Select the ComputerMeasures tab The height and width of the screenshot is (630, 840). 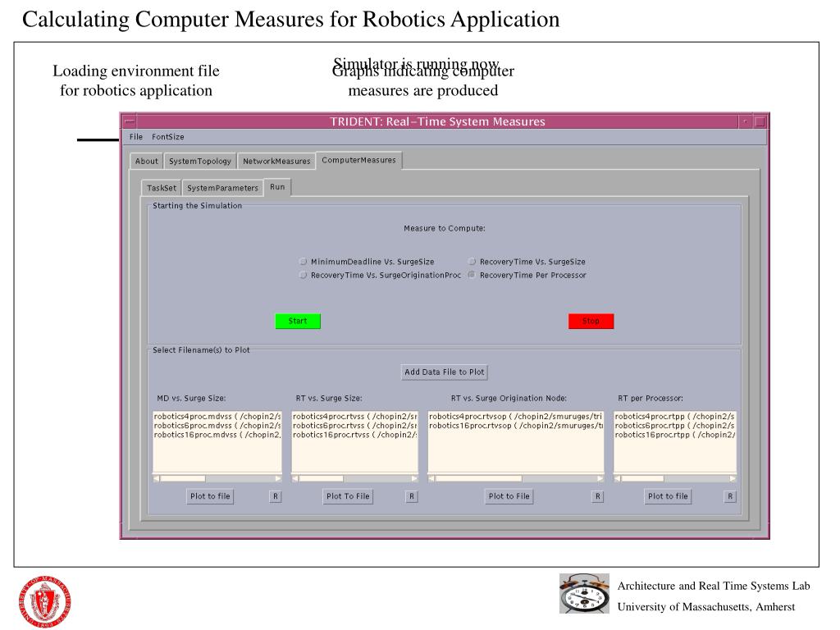359,160
